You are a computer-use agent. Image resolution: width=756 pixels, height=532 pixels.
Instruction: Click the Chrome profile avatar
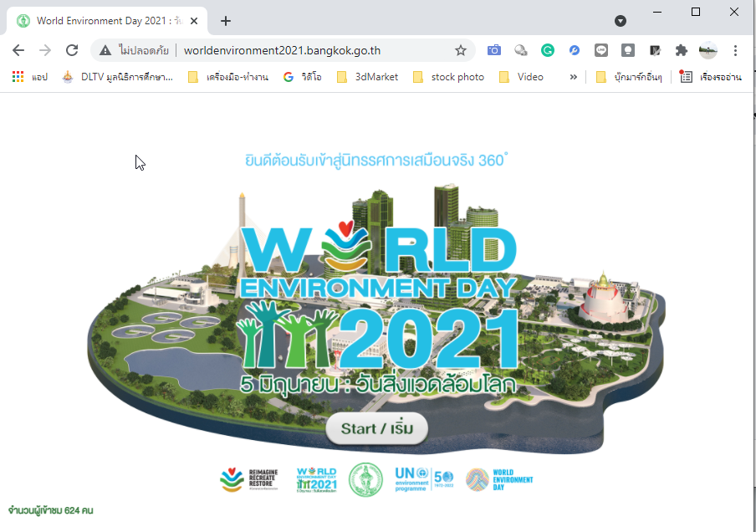(x=708, y=50)
